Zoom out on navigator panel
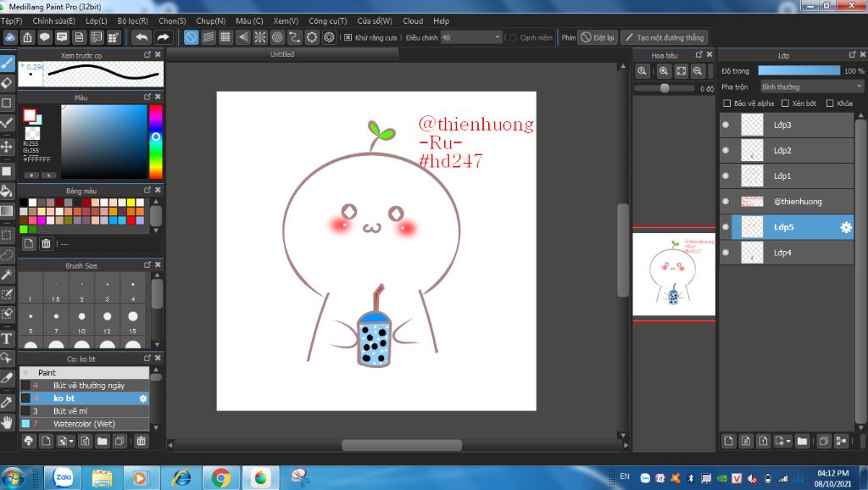Image resolution: width=868 pixels, height=490 pixels. pos(698,71)
